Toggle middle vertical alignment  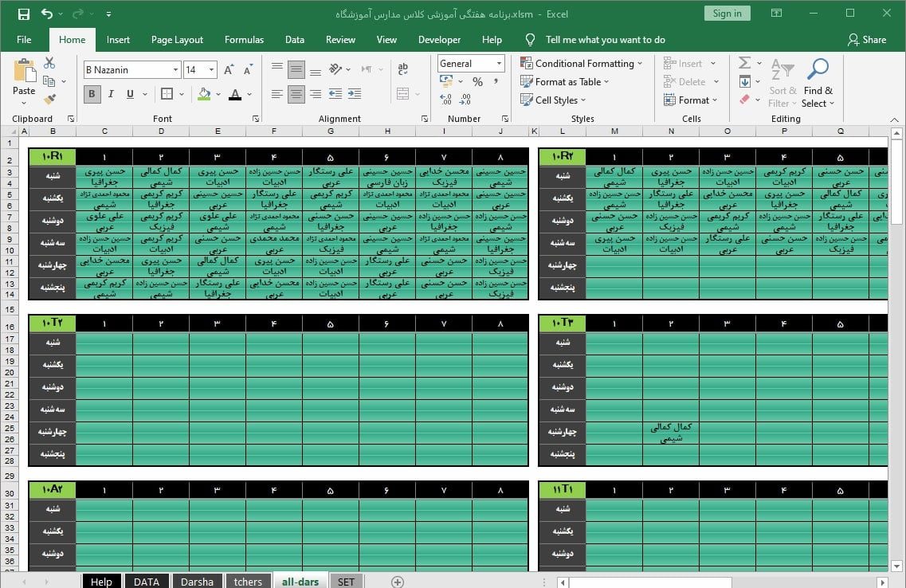coord(296,69)
